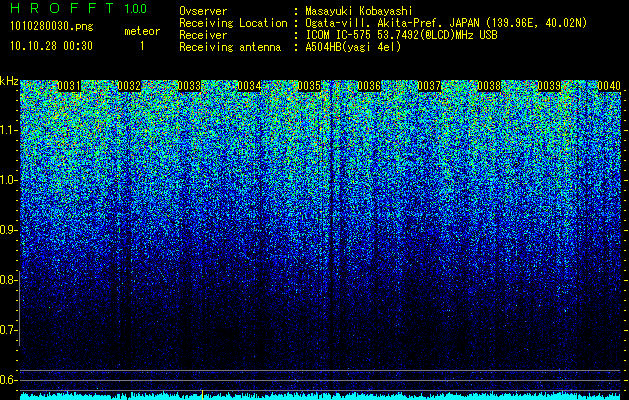Click the filename 1010280030.png
The image size is (629, 400).
point(52,27)
